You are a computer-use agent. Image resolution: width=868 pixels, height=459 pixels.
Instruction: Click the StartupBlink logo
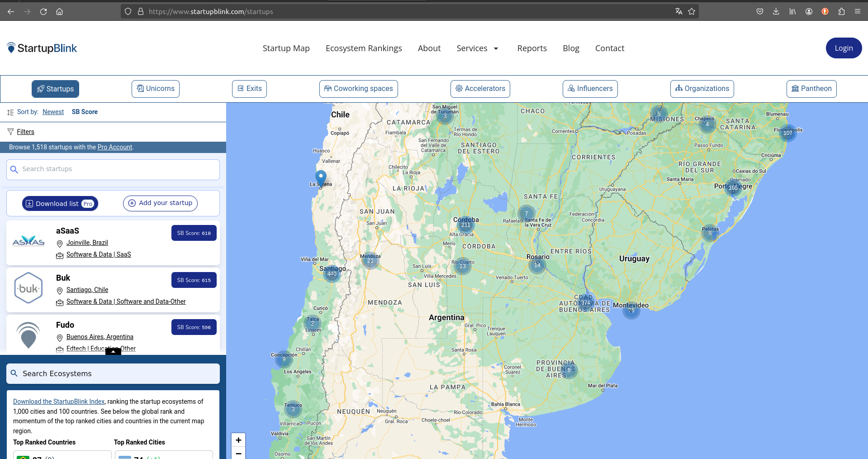42,48
